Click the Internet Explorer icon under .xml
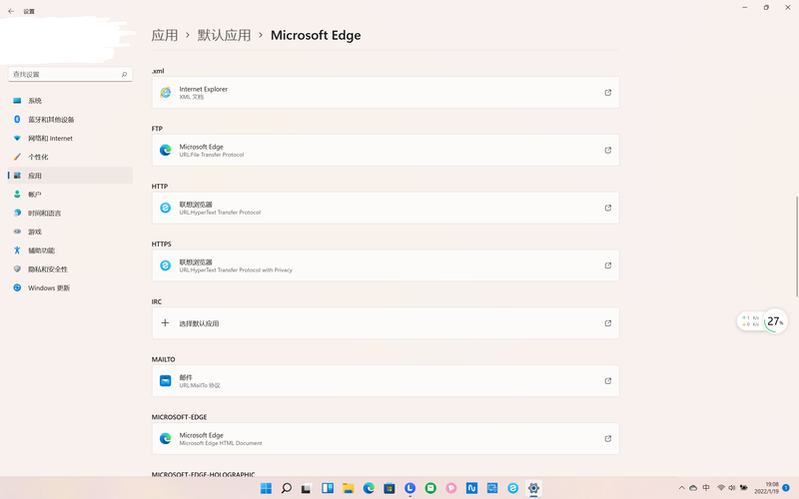Screen dimensions: 799x499 tap(166, 93)
